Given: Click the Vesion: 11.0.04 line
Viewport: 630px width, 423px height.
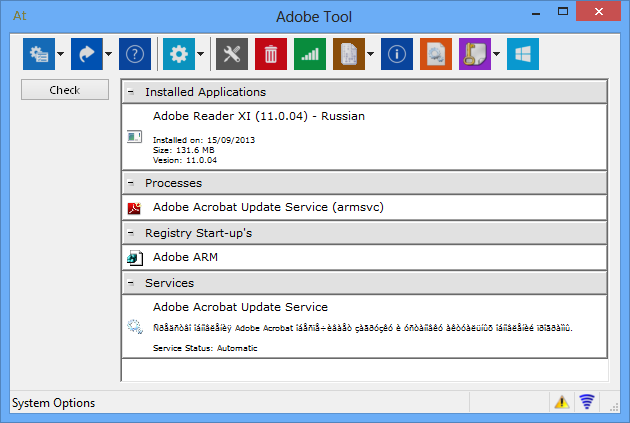Looking at the screenshot, I should [185, 160].
